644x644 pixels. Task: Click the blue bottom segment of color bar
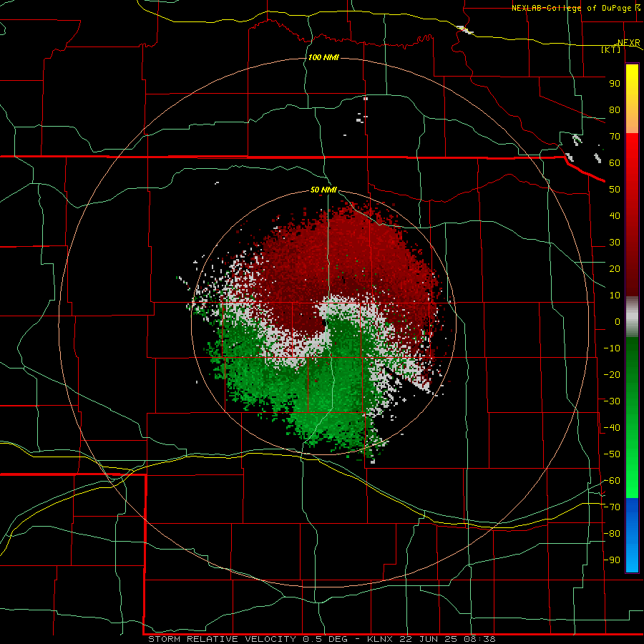point(632,535)
